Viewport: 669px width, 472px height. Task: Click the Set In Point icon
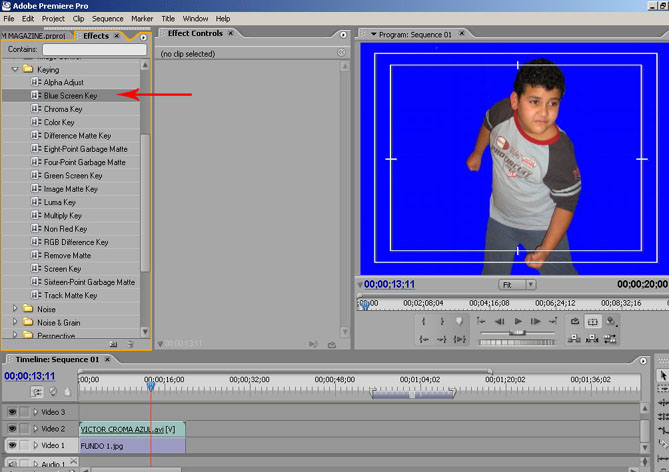[x=424, y=321]
